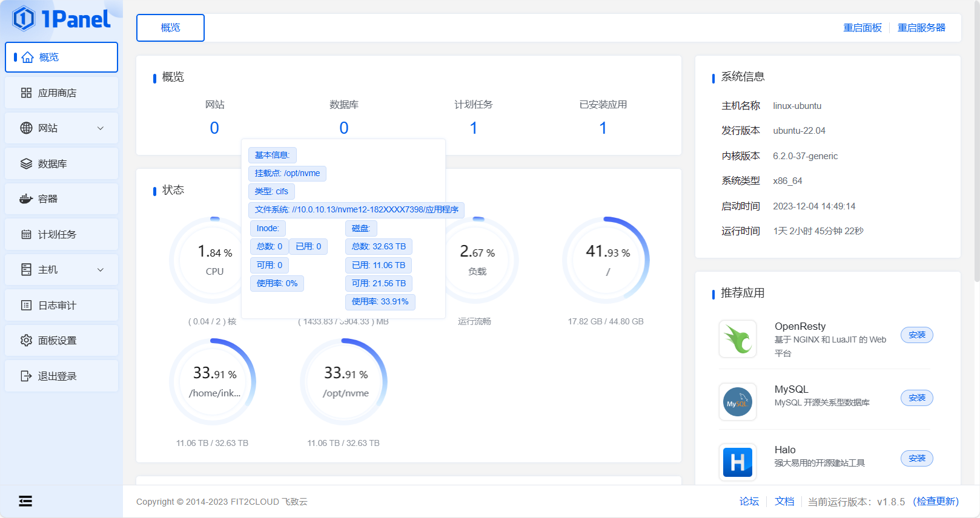Viewport: 980px width, 518px height.
Task: Click the root disk 41.93% gauge
Action: click(606, 260)
